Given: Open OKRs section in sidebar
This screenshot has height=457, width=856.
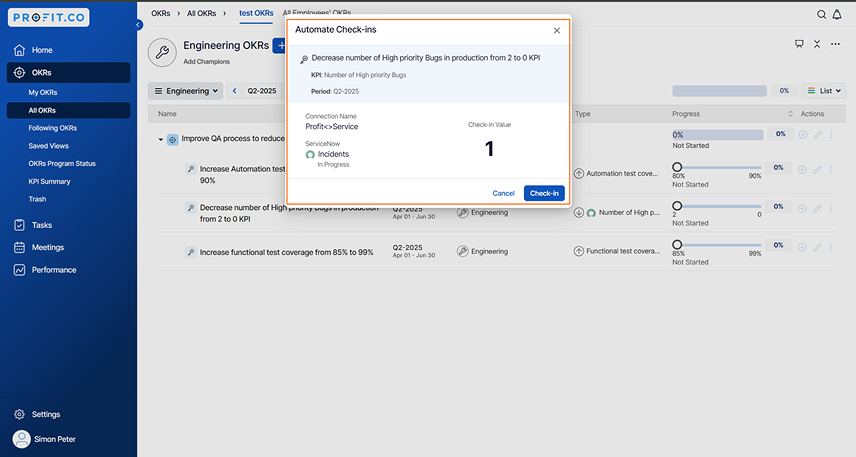Looking at the screenshot, I should 68,73.
